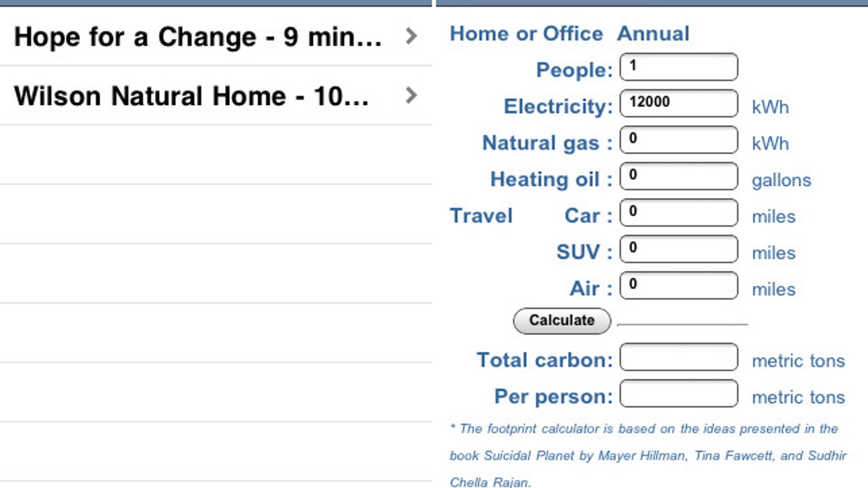Click the Annual heading label
Viewport: 868px width, 488px height.
pyautogui.click(x=653, y=34)
